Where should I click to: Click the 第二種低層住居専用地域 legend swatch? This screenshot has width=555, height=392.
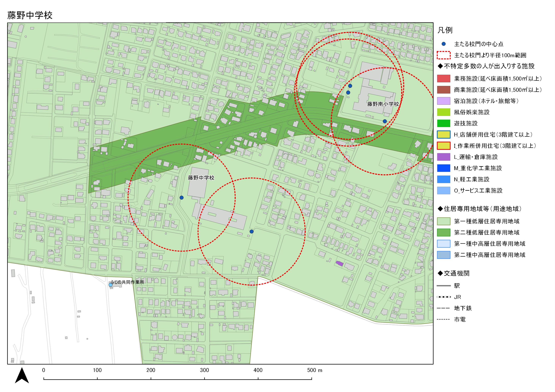(x=444, y=232)
